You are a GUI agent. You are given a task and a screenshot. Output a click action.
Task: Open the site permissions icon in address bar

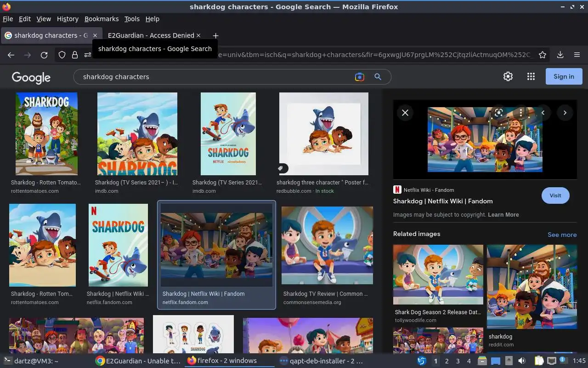(x=87, y=55)
